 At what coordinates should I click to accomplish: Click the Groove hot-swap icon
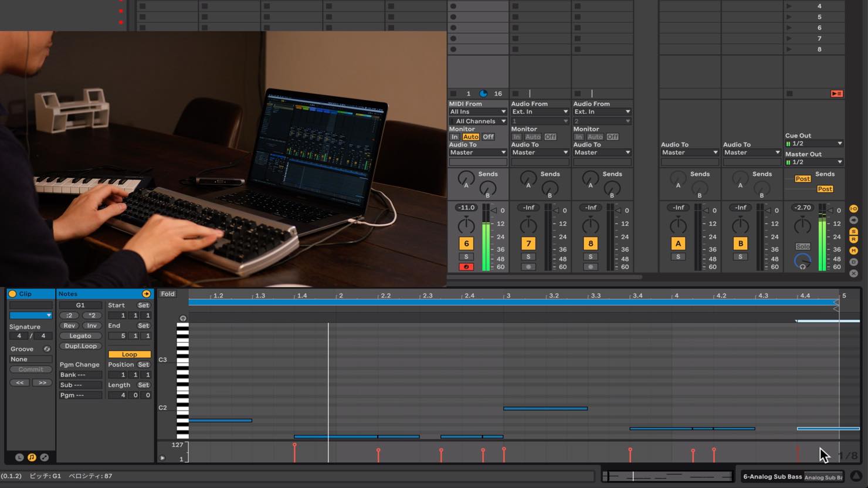pyautogui.click(x=47, y=349)
